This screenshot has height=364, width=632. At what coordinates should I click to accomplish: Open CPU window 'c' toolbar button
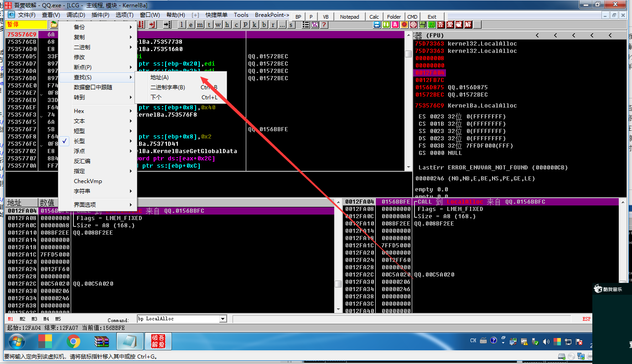pyautogui.click(x=236, y=25)
